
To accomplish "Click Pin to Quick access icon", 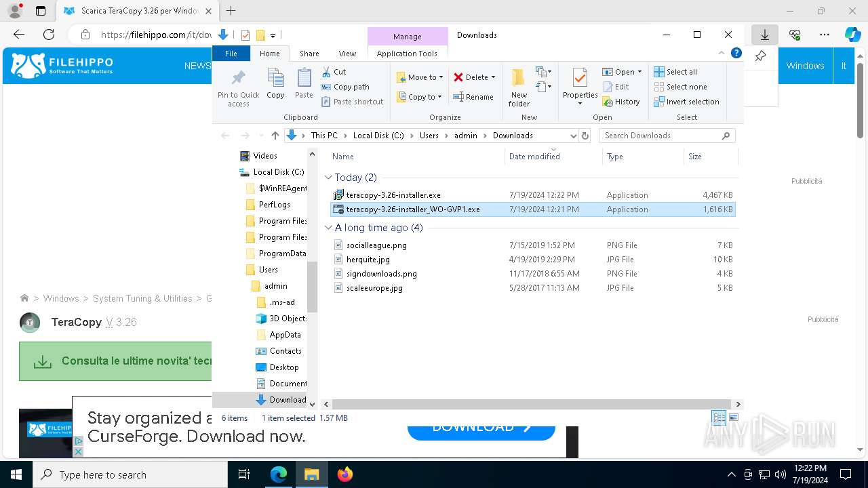I will point(238,87).
